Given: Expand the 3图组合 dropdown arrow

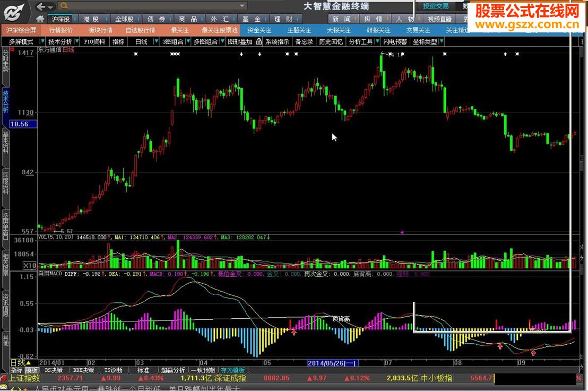Looking at the screenshot, I should click(x=188, y=41).
